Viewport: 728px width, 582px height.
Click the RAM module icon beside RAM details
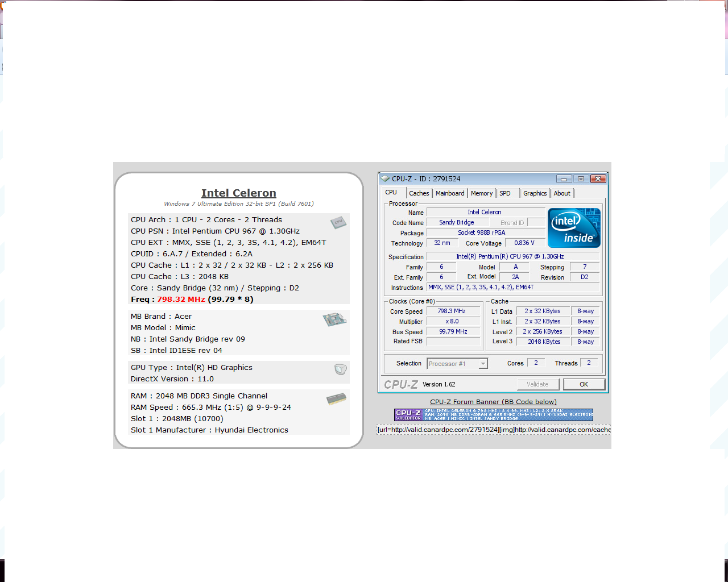[337, 399]
